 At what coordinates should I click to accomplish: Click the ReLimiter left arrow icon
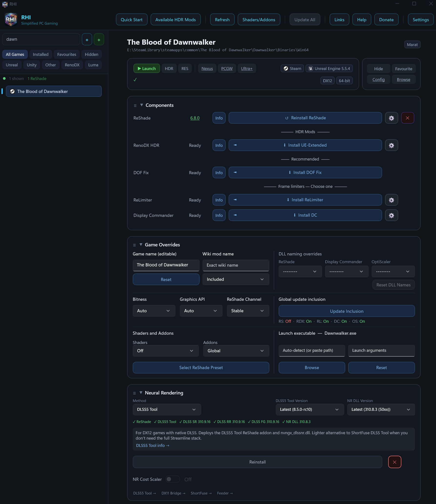tap(235, 200)
